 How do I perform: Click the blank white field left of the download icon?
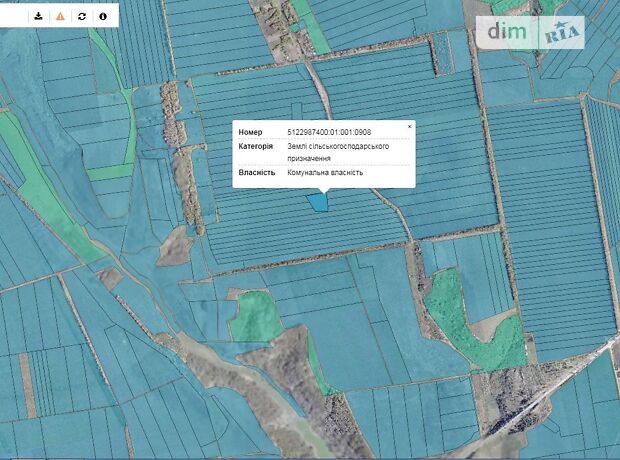tap(12, 16)
